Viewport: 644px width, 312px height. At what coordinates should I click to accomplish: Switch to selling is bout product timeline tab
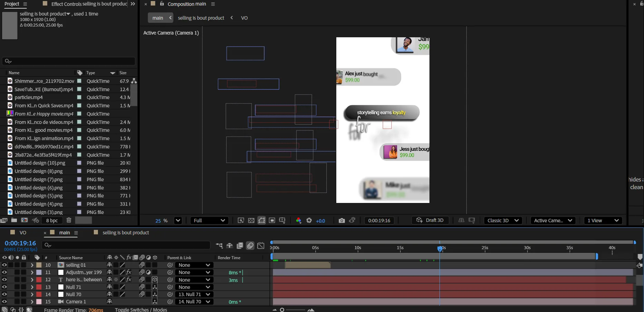click(126, 233)
